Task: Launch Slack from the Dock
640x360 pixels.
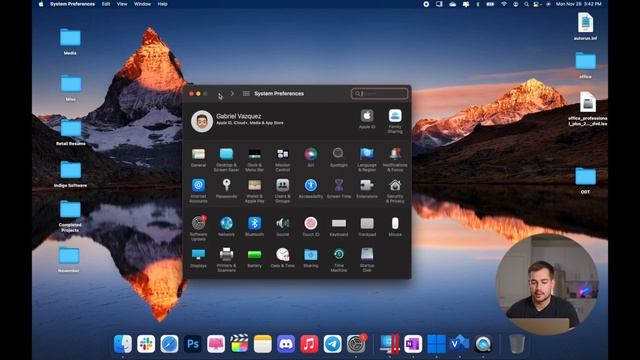Action: coord(146,344)
